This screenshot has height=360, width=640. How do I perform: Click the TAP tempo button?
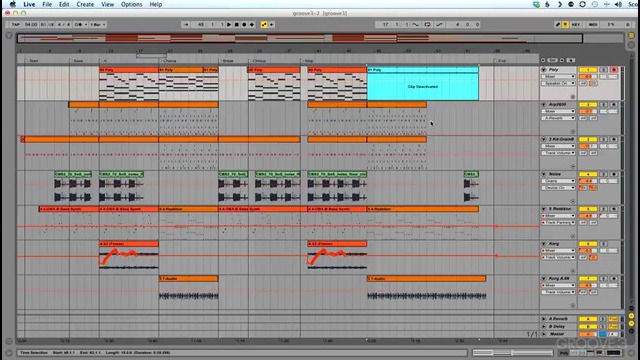tap(16, 24)
